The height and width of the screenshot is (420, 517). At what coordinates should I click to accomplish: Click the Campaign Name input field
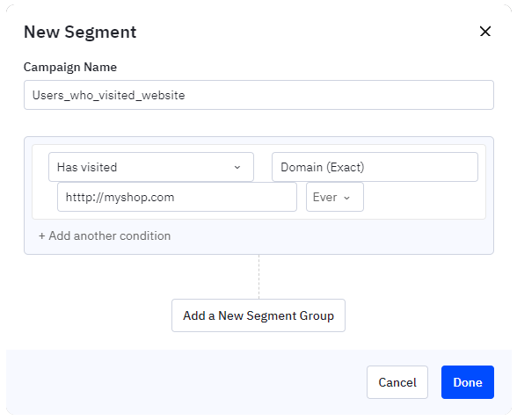click(258, 95)
